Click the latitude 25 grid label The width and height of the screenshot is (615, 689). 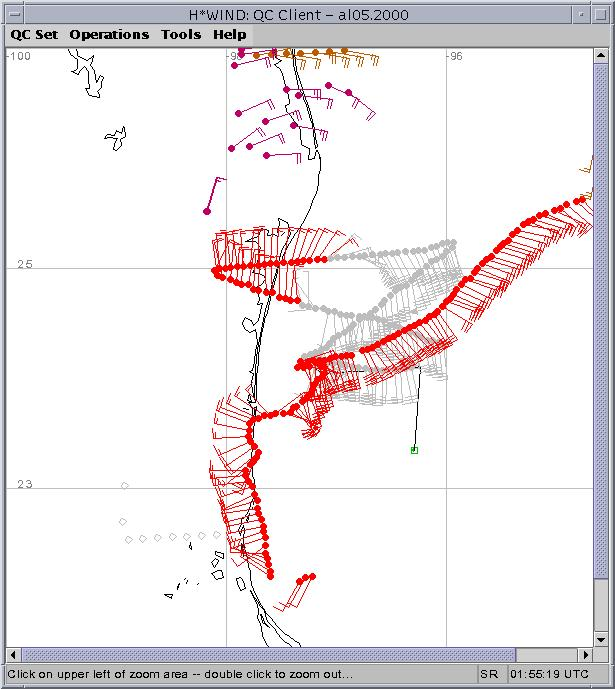24,264
